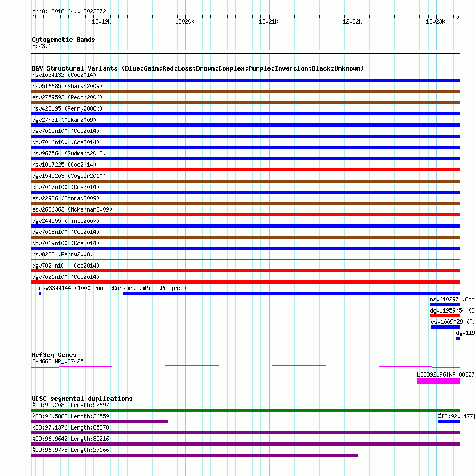
Task: Click the Cytogenetic Bands track title
Action: [x=64, y=40]
